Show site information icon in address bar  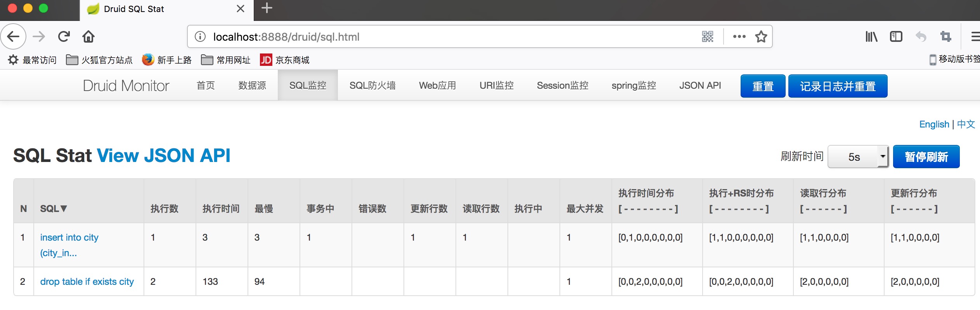click(200, 37)
